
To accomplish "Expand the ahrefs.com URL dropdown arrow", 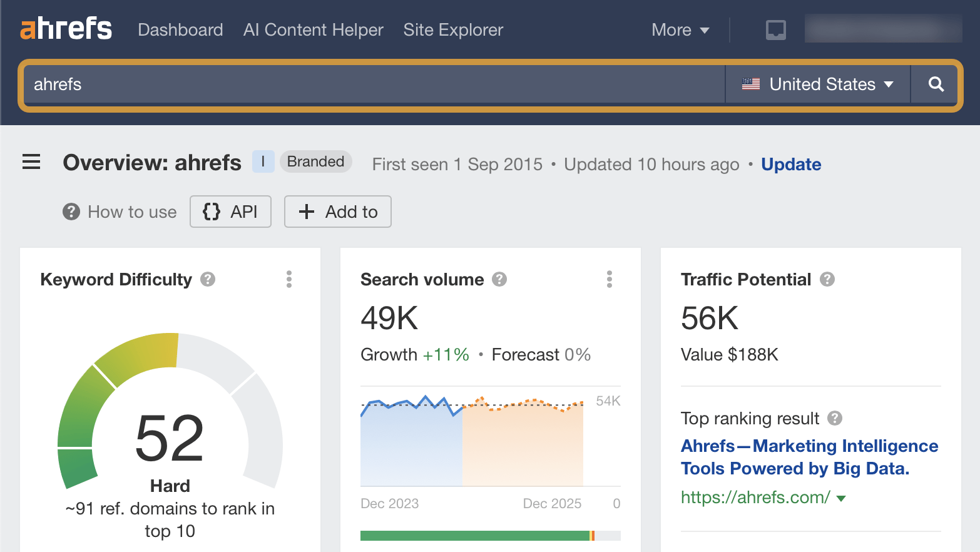I will [x=842, y=498].
